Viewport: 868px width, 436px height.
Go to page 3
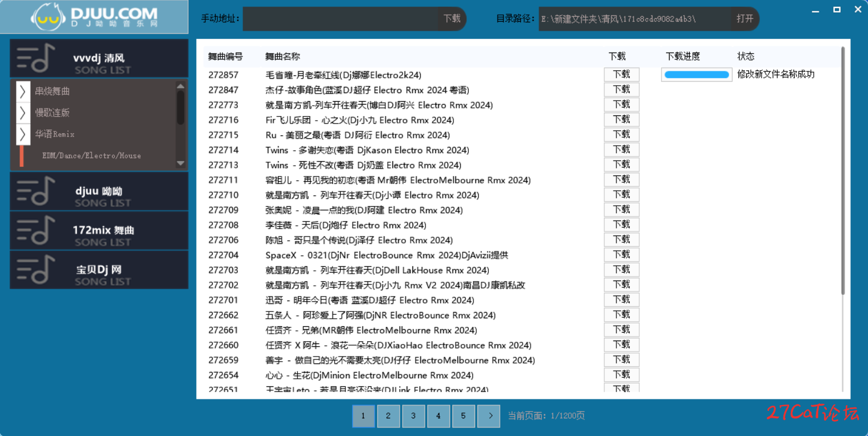point(413,416)
